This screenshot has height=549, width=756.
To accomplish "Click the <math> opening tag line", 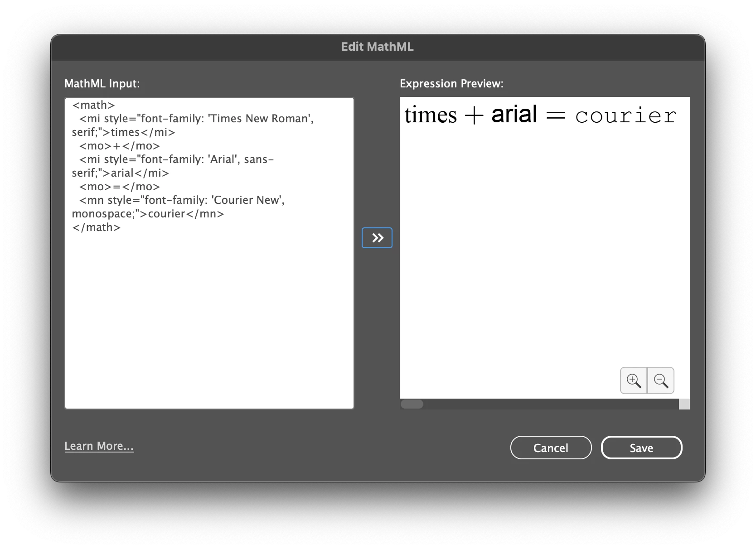I will (93, 105).
